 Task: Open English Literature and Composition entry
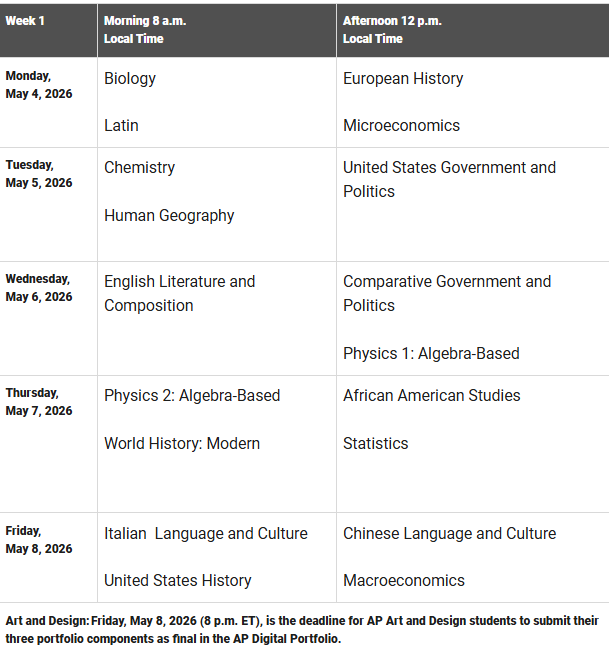pos(179,293)
